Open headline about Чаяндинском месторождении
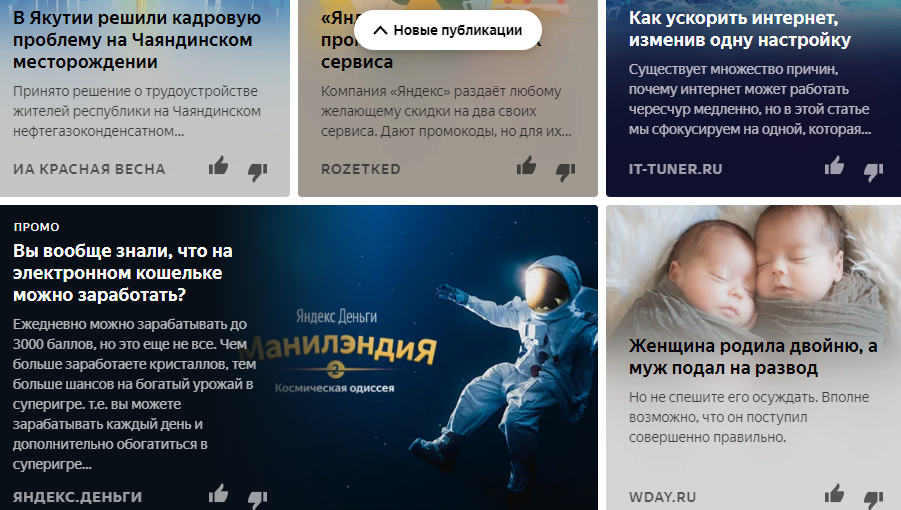 coord(137,40)
